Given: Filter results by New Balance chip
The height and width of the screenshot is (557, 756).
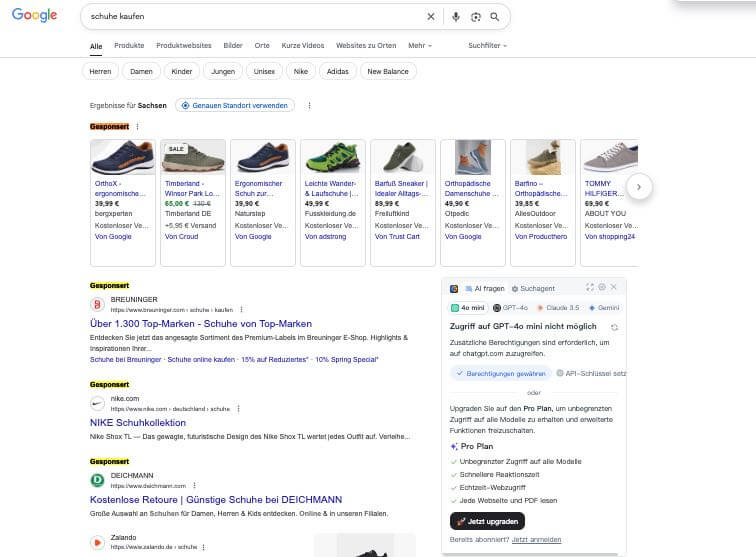Looking at the screenshot, I should click(388, 71).
